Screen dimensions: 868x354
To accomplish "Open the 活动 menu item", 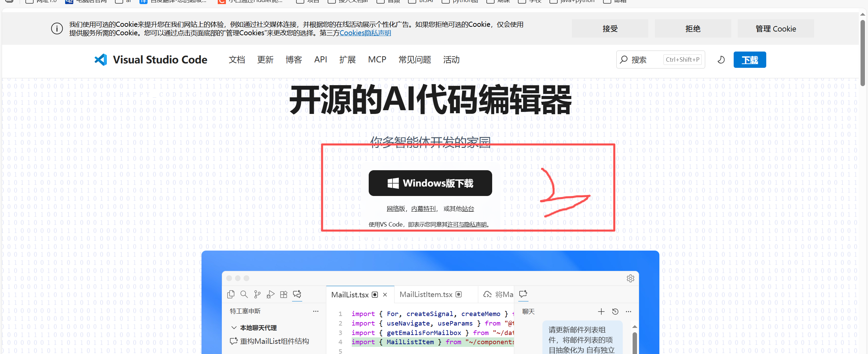I will [451, 60].
